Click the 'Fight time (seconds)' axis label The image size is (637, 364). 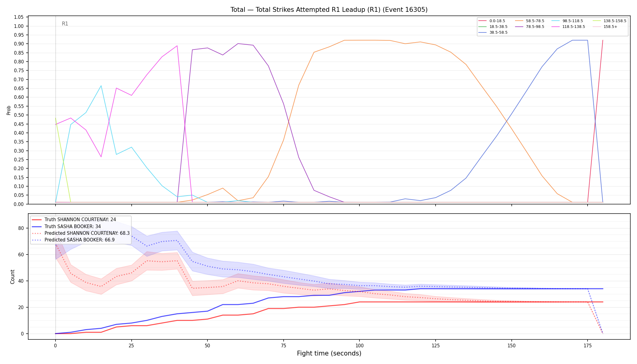click(329, 353)
